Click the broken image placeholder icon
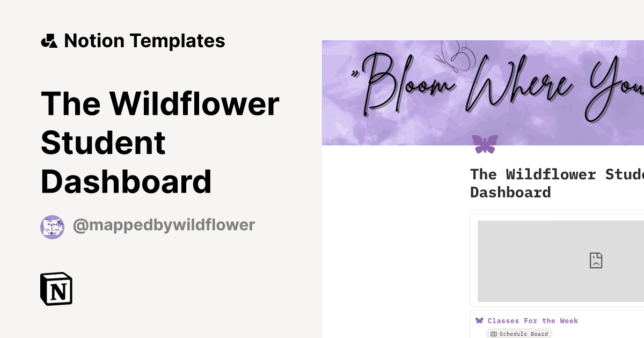 pyautogui.click(x=596, y=261)
